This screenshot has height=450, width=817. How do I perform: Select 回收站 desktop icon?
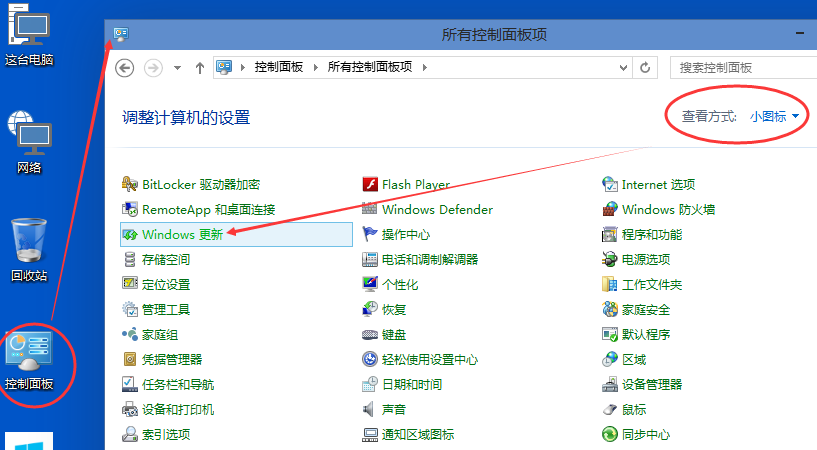[29, 250]
